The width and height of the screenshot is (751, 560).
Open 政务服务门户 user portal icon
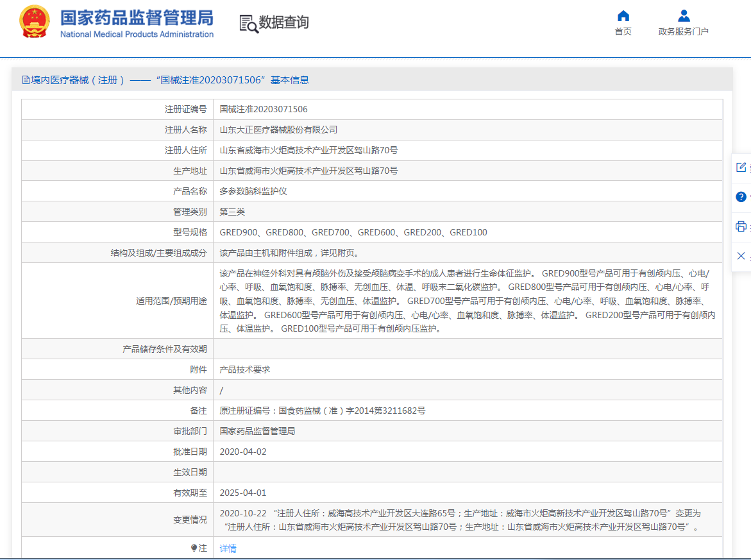point(684,16)
